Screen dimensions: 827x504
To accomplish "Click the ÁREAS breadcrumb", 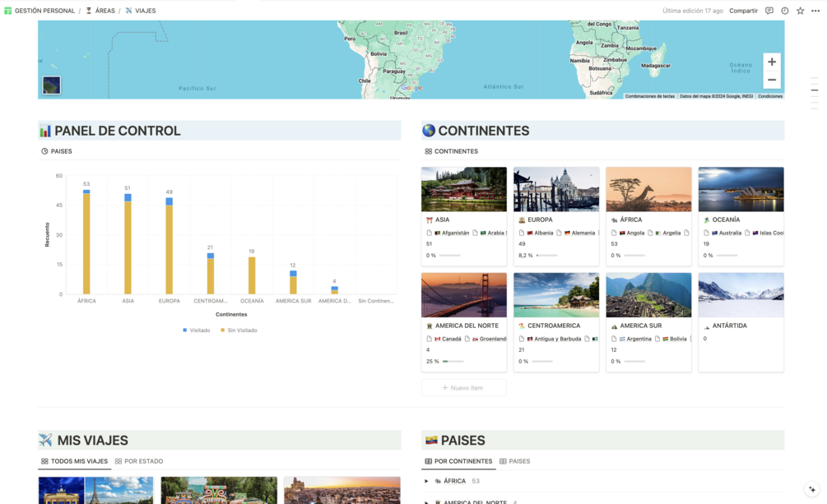I will tap(100, 11).
